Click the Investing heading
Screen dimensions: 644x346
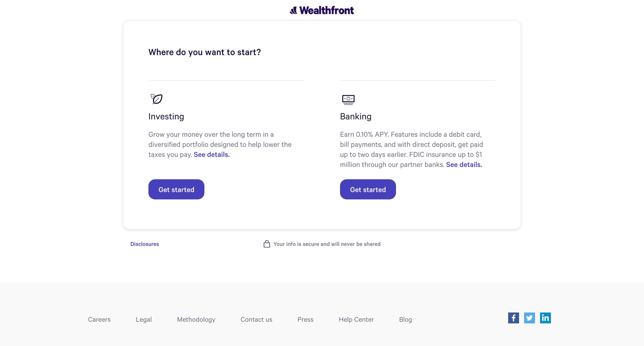coord(166,117)
